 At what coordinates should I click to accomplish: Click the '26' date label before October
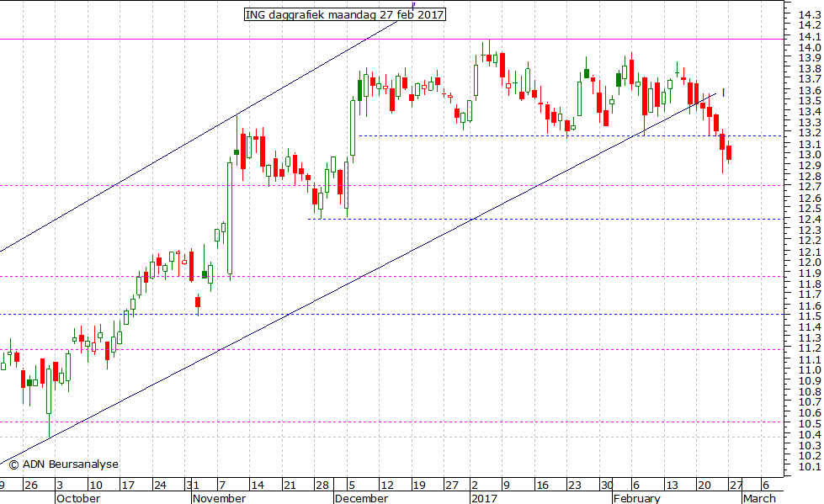pyautogui.click(x=31, y=485)
